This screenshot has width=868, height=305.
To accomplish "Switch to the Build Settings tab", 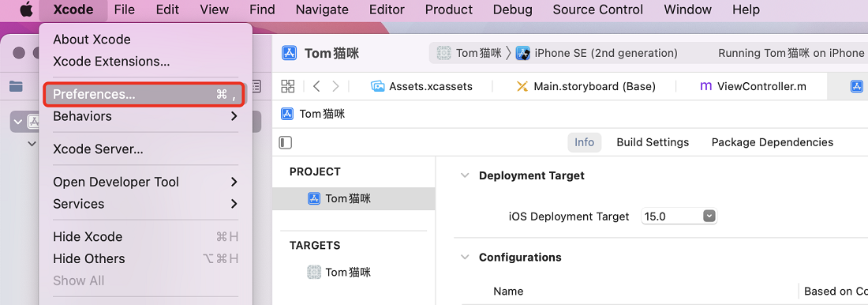I will (x=653, y=142).
